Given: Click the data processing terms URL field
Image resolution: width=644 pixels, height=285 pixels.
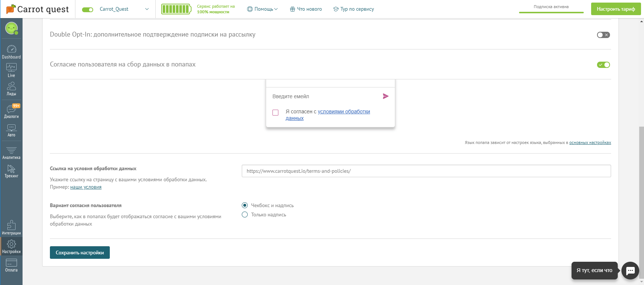Looking at the screenshot, I should click(x=426, y=171).
